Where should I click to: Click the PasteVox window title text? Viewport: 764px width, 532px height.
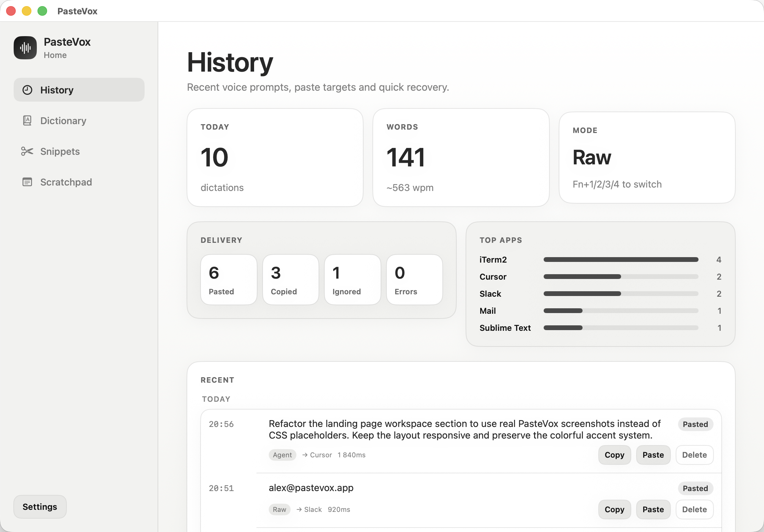(77, 11)
